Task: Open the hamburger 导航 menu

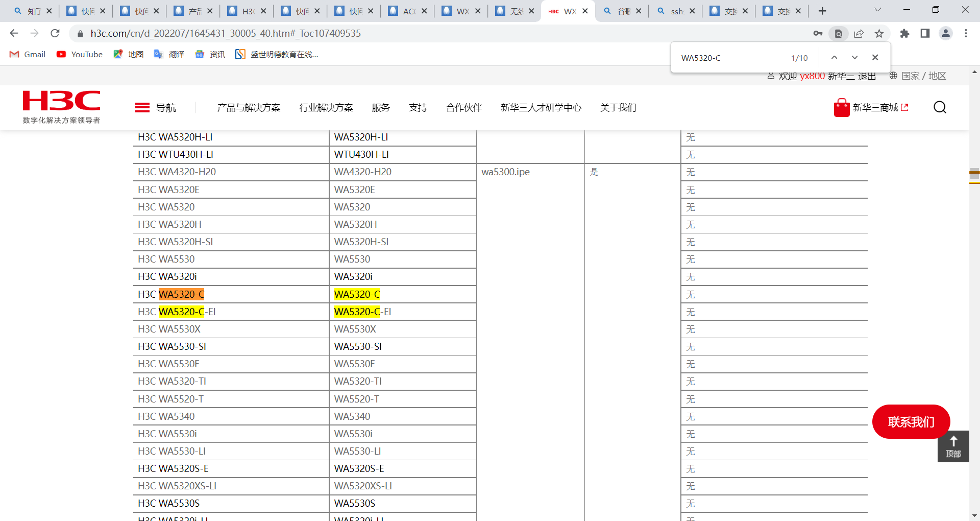Action: pos(156,108)
